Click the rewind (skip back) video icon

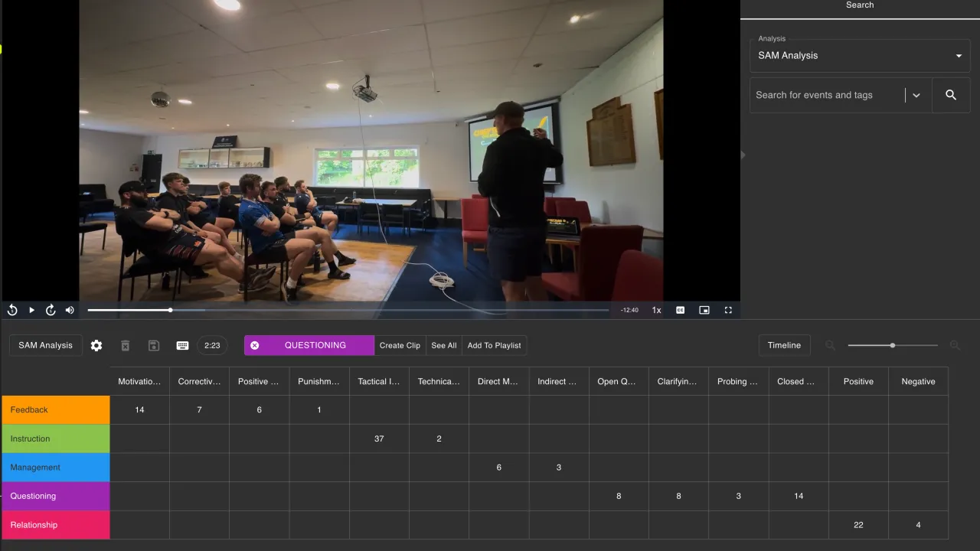click(12, 310)
